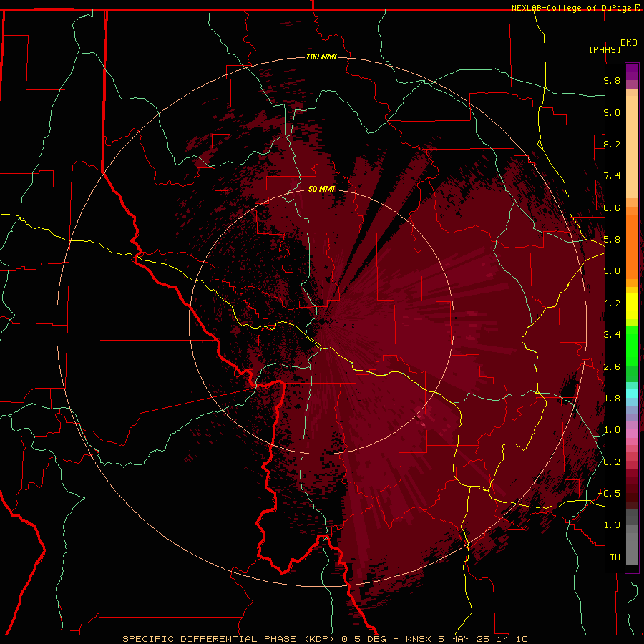Image resolution: width=644 pixels, height=644 pixels.
Task: Click the 5.8 scale value
Action: 612,240
